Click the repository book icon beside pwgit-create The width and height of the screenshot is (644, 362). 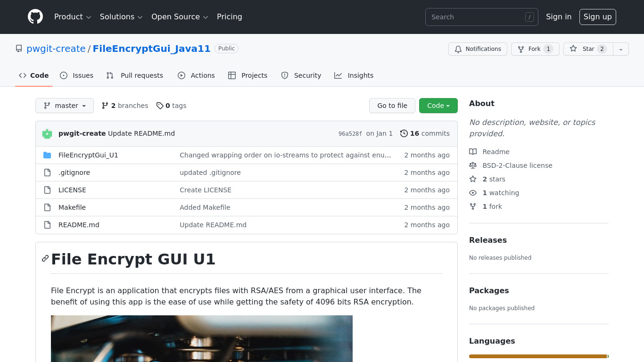(19, 49)
